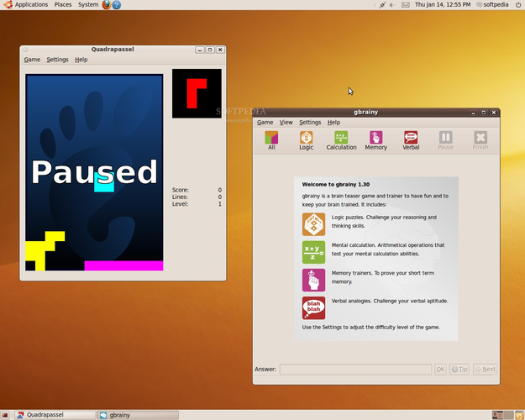Click the volume speaker icon in tray

click(393, 5)
